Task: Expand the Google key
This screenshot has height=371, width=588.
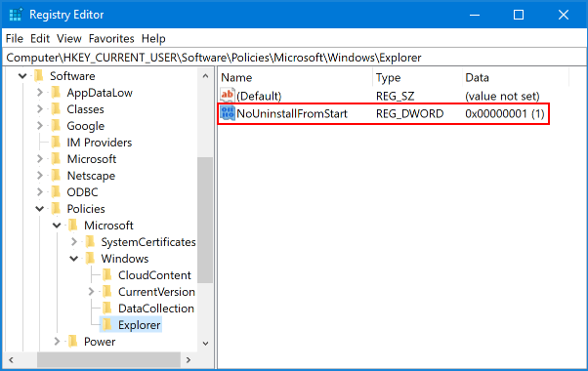Action: tap(40, 126)
